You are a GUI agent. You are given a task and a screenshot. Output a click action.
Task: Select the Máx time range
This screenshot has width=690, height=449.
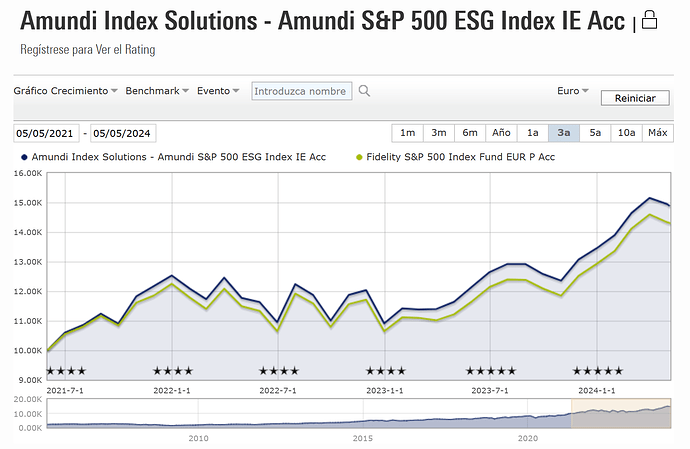[x=657, y=133]
